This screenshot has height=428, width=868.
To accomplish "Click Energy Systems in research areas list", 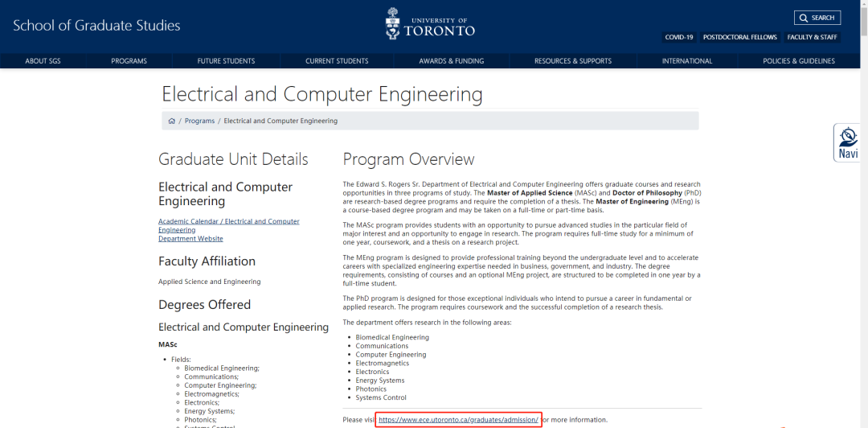I will (x=379, y=381).
